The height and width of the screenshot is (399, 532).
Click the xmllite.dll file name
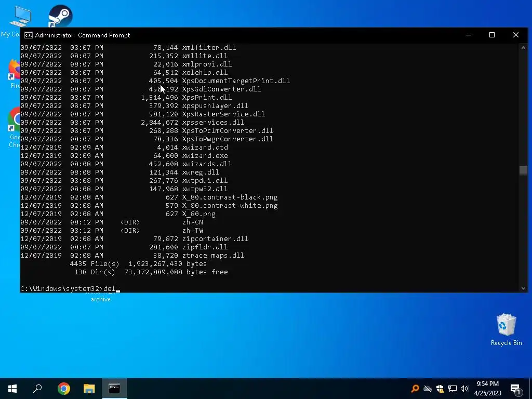tap(205, 56)
